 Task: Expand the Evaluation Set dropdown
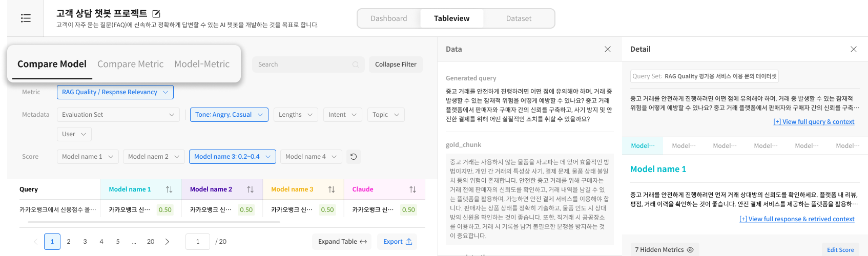tap(118, 115)
